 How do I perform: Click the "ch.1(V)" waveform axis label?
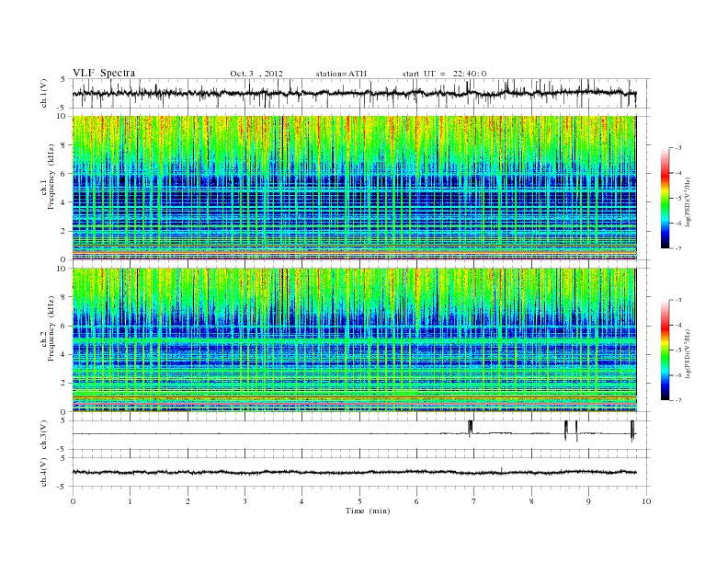click(44, 93)
